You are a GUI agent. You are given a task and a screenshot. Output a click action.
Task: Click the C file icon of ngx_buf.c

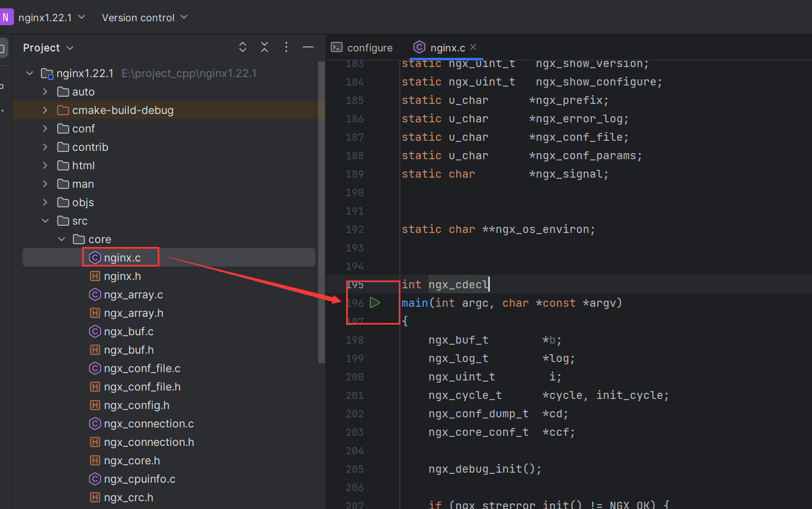coord(95,331)
